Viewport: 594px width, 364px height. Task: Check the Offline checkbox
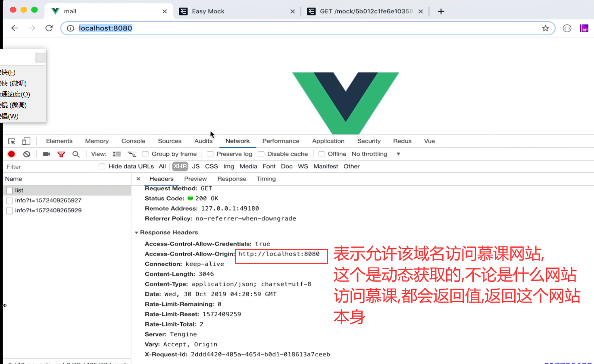coord(322,154)
